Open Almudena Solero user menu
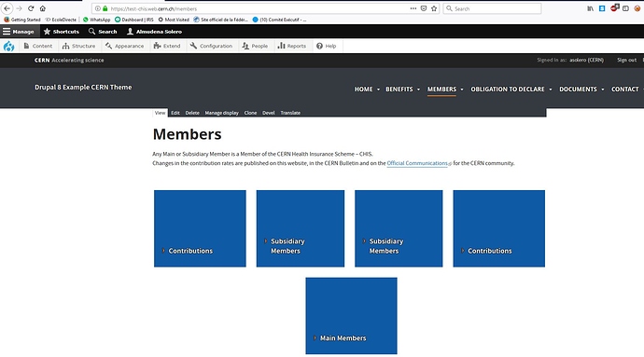This screenshot has height=357, width=644. click(154, 31)
